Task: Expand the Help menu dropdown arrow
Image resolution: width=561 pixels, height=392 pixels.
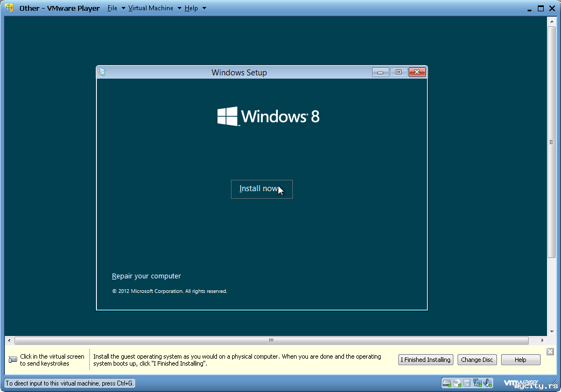Action: click(204, 8)
